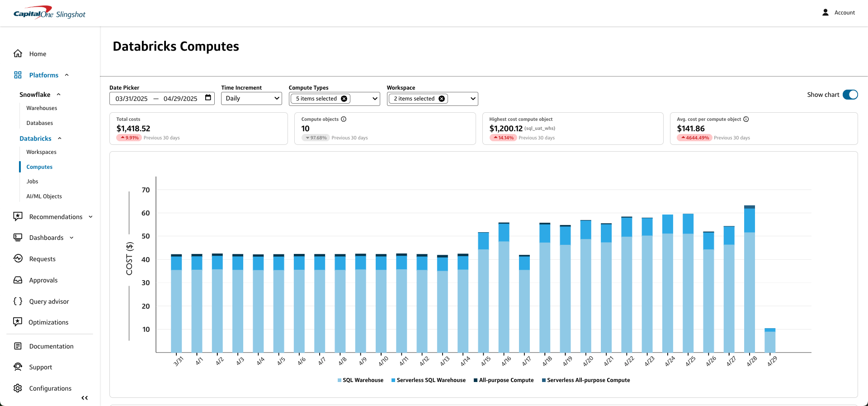Click the Requests icon in sidebar
Viewport: 868px width, 406px height.
18,258
